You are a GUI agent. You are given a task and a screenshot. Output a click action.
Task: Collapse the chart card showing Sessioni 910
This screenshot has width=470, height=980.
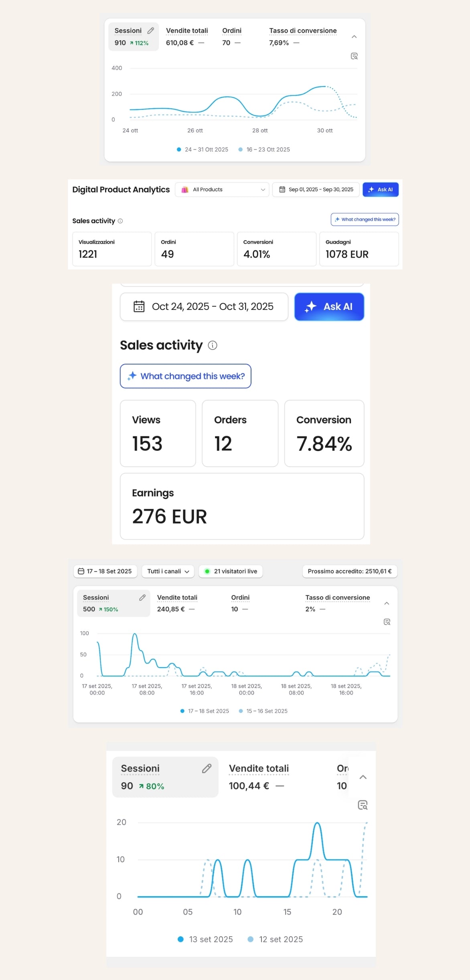coord(354,37)
